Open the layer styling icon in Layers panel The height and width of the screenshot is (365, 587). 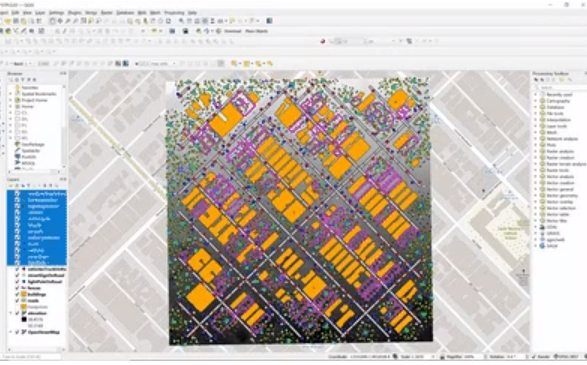(11, 186)
